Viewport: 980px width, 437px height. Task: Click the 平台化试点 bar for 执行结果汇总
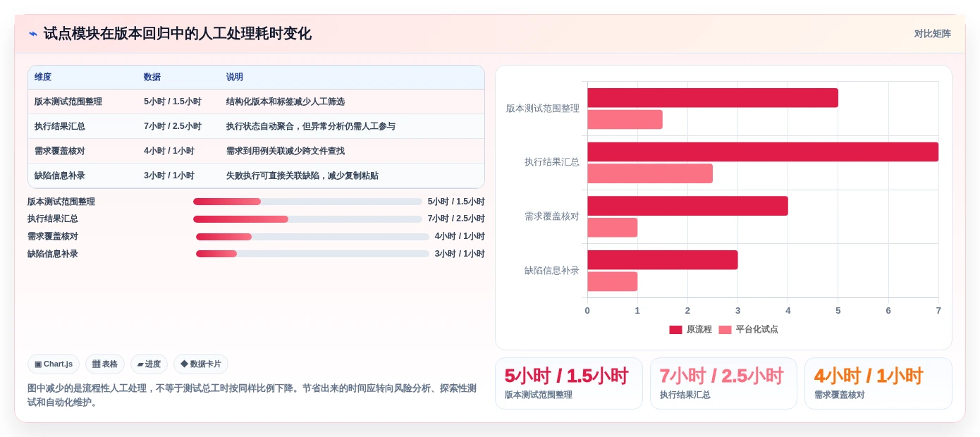650,173
